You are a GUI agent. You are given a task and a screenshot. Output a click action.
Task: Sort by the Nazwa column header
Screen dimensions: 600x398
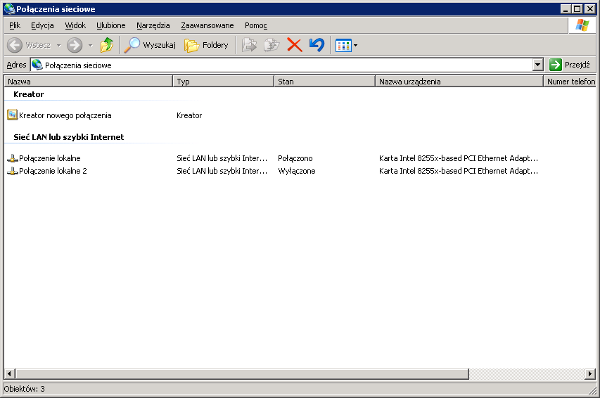tap(88, 82)
